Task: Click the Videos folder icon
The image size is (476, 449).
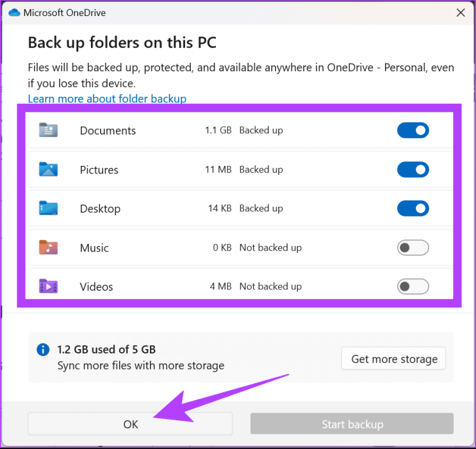Action: pos(48,286)
